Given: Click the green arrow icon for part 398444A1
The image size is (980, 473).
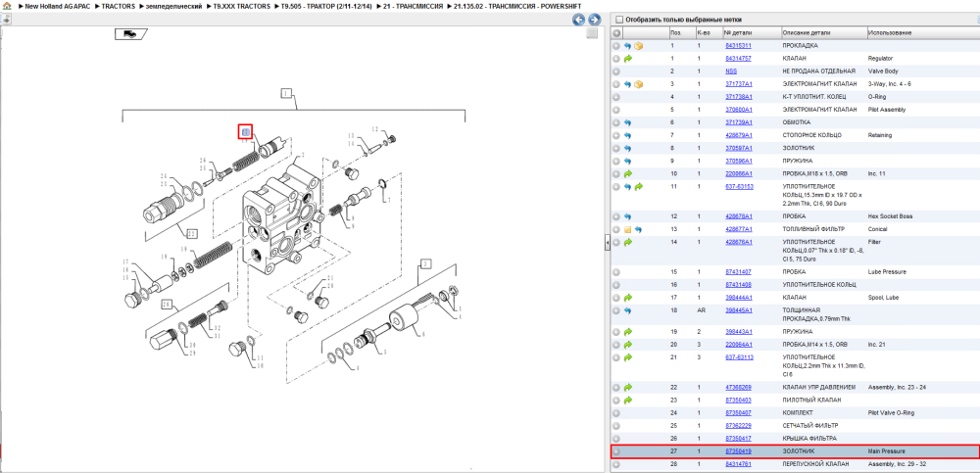Looking at the screenshot, I should point(628,298).
